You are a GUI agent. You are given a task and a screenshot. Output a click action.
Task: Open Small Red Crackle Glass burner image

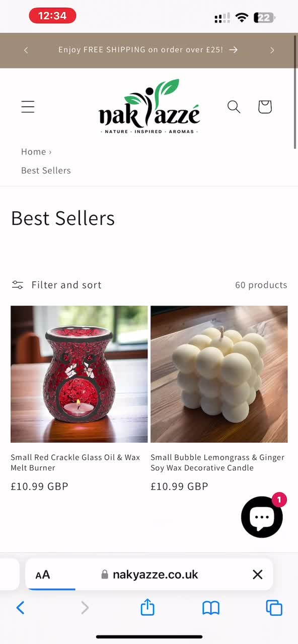click(79, 374)
